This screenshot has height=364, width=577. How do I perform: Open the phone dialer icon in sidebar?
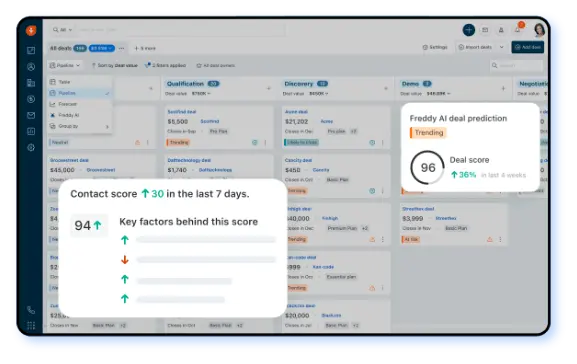[31, 310]
